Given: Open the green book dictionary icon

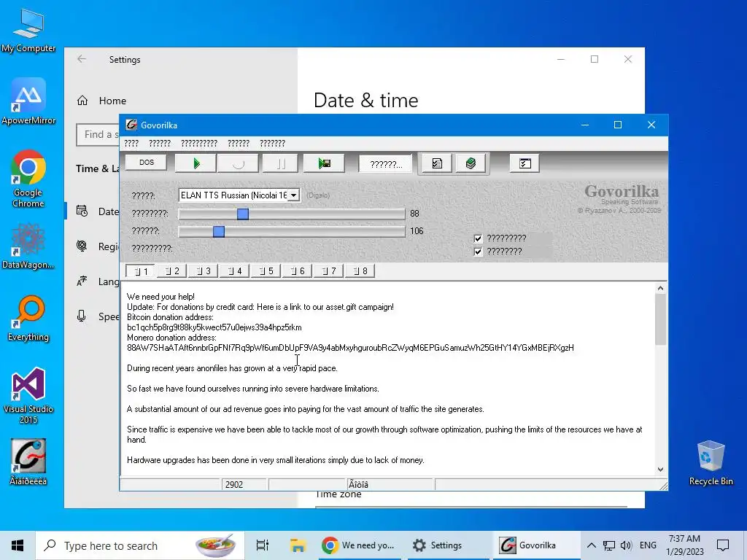Looking at the screenshot, I should pos(471,164).
